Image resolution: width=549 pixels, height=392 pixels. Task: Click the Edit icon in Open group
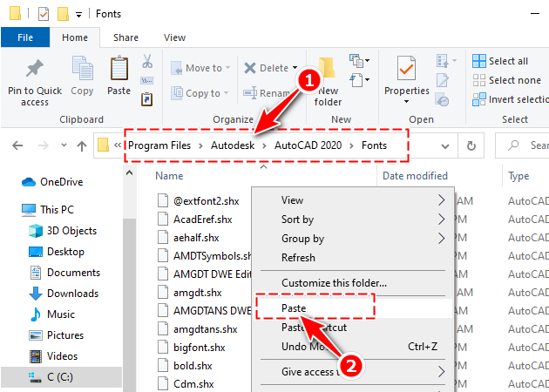[443, 80]
